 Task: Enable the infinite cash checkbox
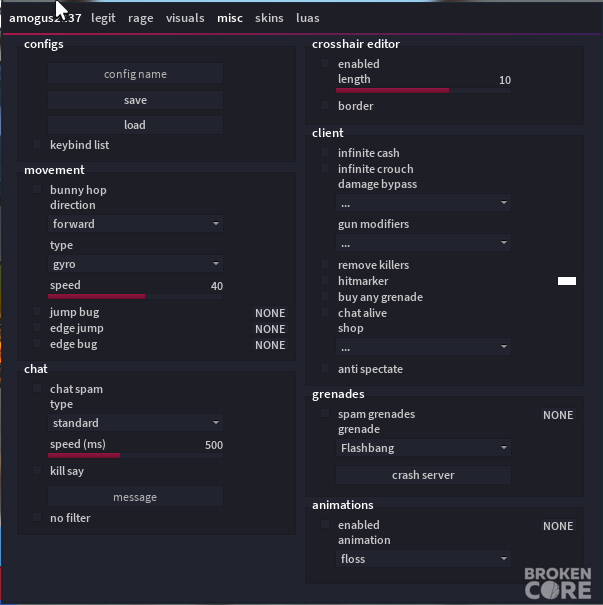[x=325, y=152]
